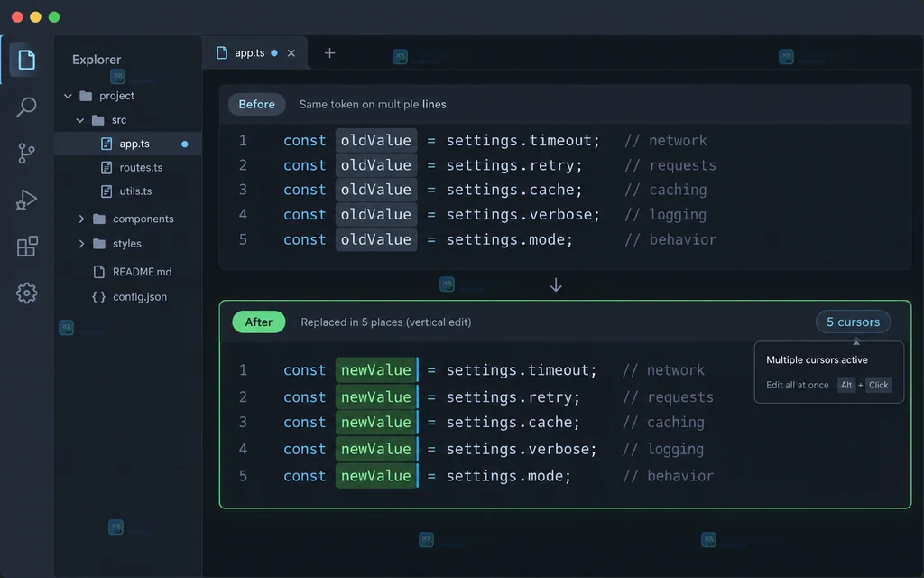Click the folder icon beside styles
Screen dimensions: 924x578
pyautogui.click(x=99, y=244)
